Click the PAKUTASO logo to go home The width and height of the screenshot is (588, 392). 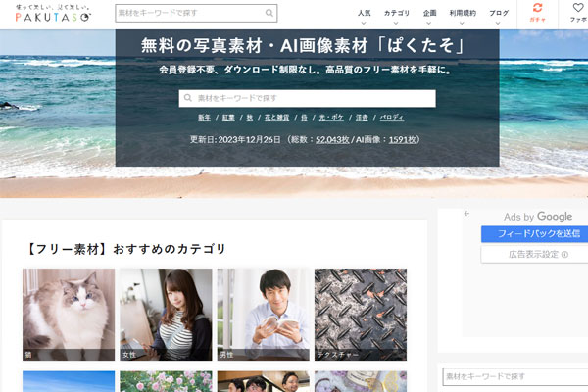click(53, 14)
